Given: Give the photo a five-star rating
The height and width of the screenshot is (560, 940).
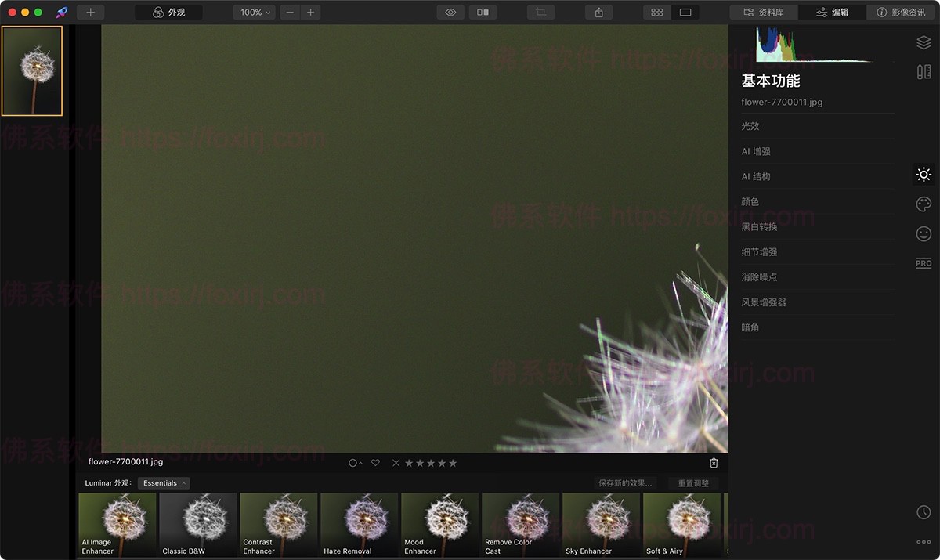Looking at the screenshot, I should pyautogui.click(x=452, y=463).
